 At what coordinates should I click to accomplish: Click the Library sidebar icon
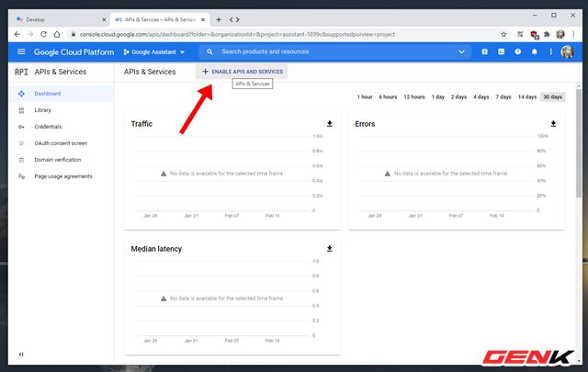[21, 110]
